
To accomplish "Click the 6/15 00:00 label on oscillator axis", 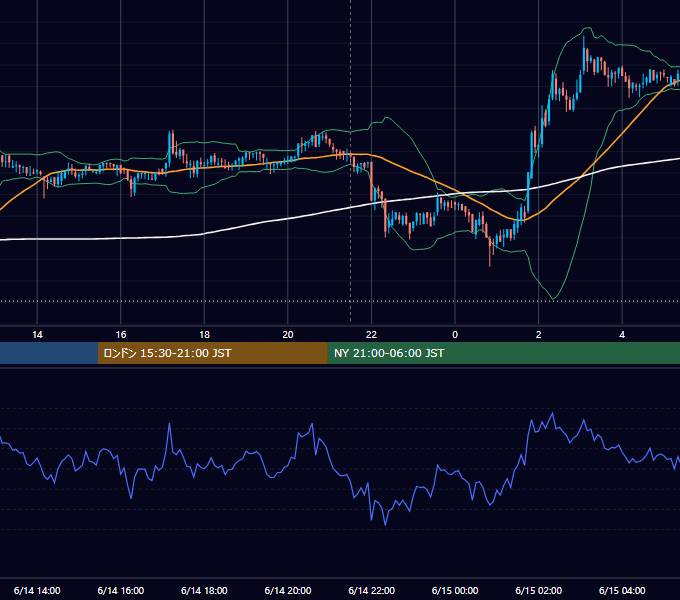I will tap(455, 590).
